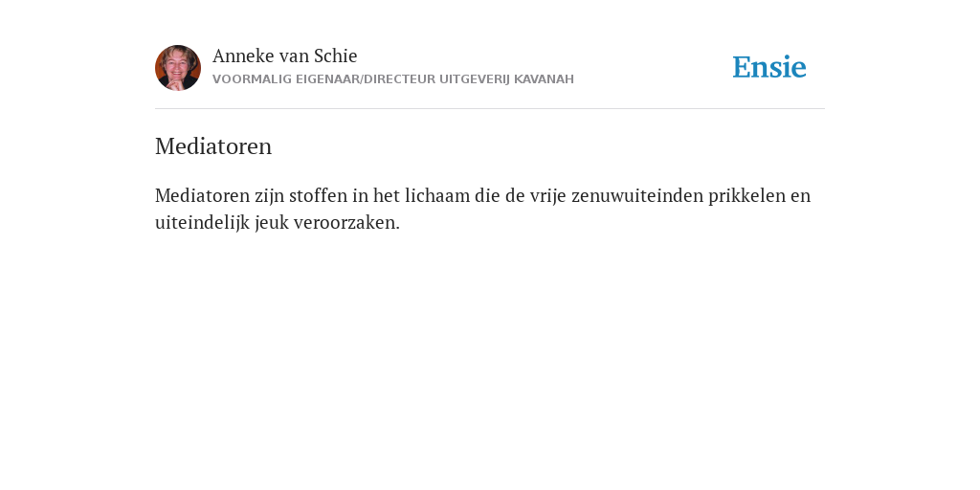
Task: Click the word Schie in the author name
Action: coord(336,56)
